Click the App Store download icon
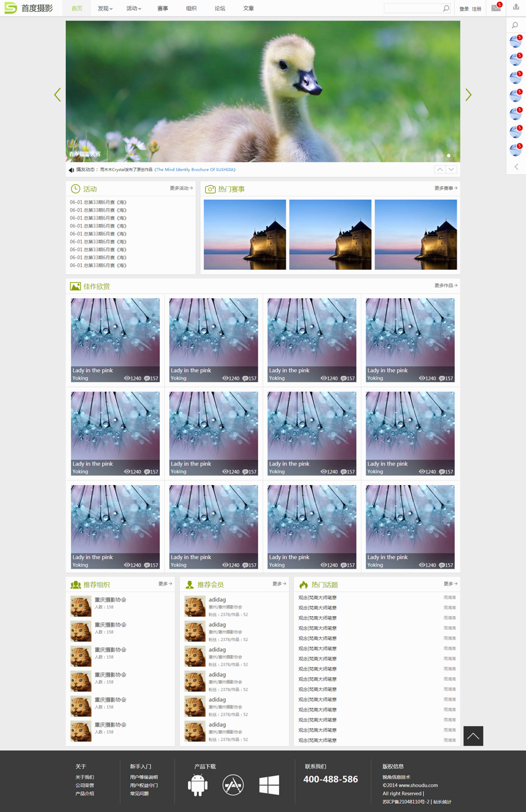The image size is (526, 812). pyautogui.click(x=233, y=786)
